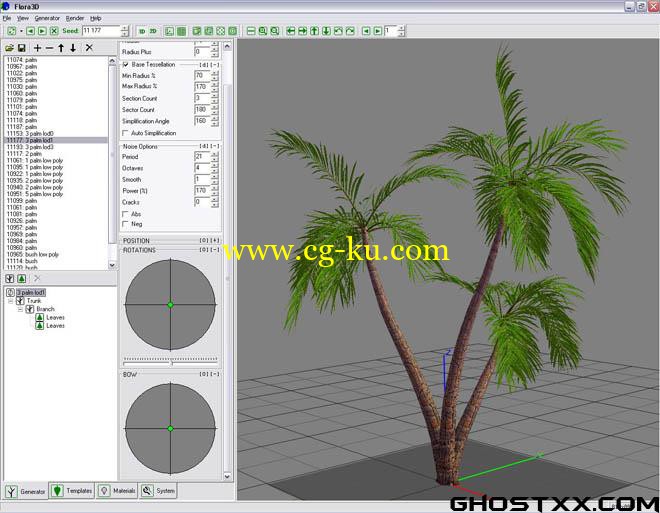Move camera left with left arrow icon
Image resolution: width=660 pixels, height=513 pixels.
pos(290,31)
